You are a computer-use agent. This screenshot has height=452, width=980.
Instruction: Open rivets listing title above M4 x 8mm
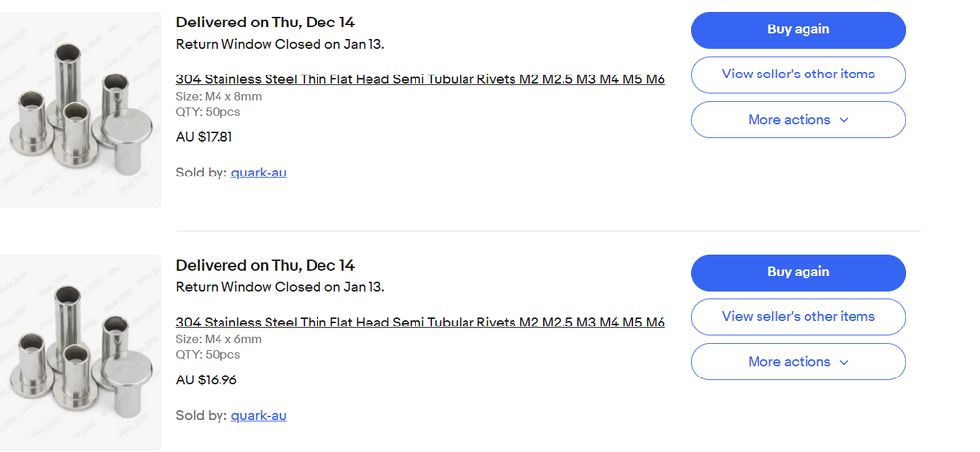[420, 79]
